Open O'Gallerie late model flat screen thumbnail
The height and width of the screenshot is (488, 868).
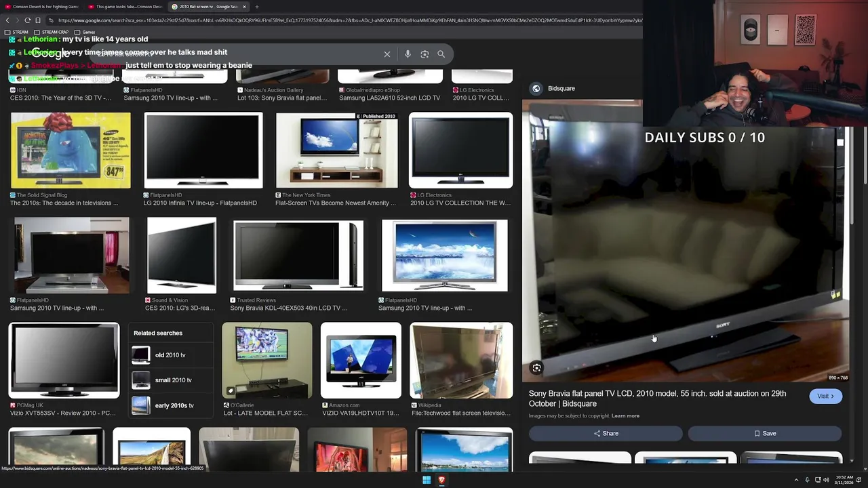pos(267,361)
